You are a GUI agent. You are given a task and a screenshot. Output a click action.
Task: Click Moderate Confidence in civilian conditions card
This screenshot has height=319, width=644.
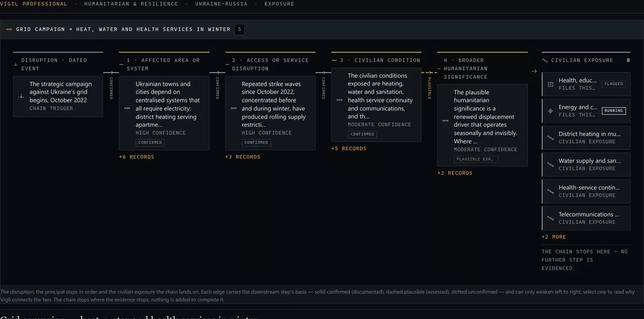[x=379, y=125]
